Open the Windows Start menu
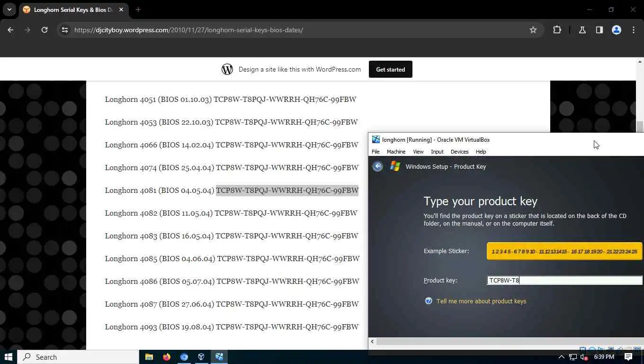 point(9,357)
